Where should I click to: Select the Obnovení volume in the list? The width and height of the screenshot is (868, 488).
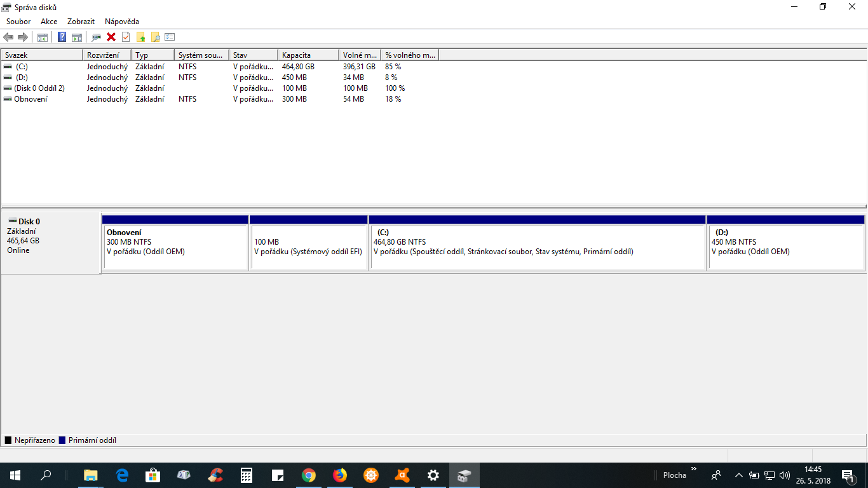(x=31, y=99)
